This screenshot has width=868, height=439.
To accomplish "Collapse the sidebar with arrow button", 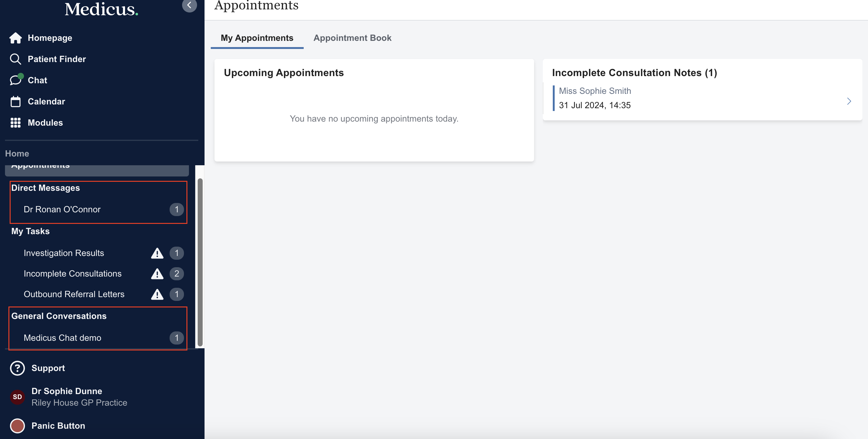I will (x=189, y=5).
